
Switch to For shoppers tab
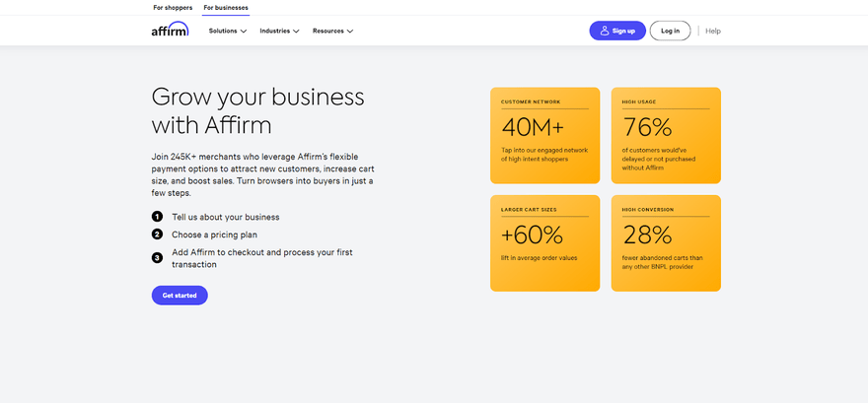pos(173,8)
